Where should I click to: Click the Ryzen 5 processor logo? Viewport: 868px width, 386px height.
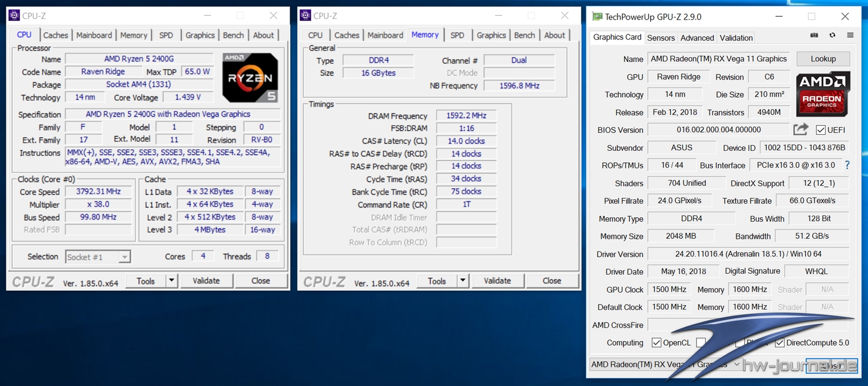click(250, 78)
